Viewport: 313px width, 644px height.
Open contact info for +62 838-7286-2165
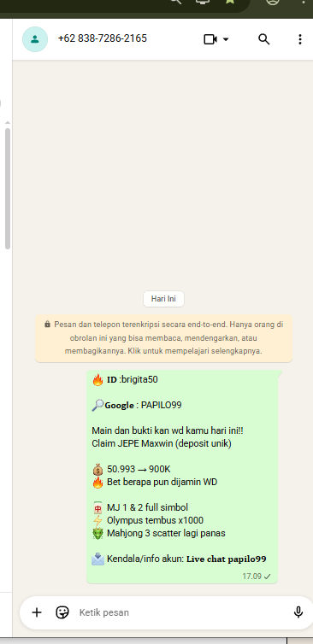pyautogui.click(x=103, y=38)
